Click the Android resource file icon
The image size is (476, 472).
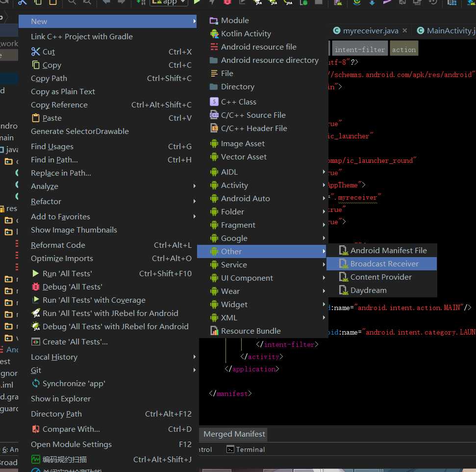coord(214,47)
